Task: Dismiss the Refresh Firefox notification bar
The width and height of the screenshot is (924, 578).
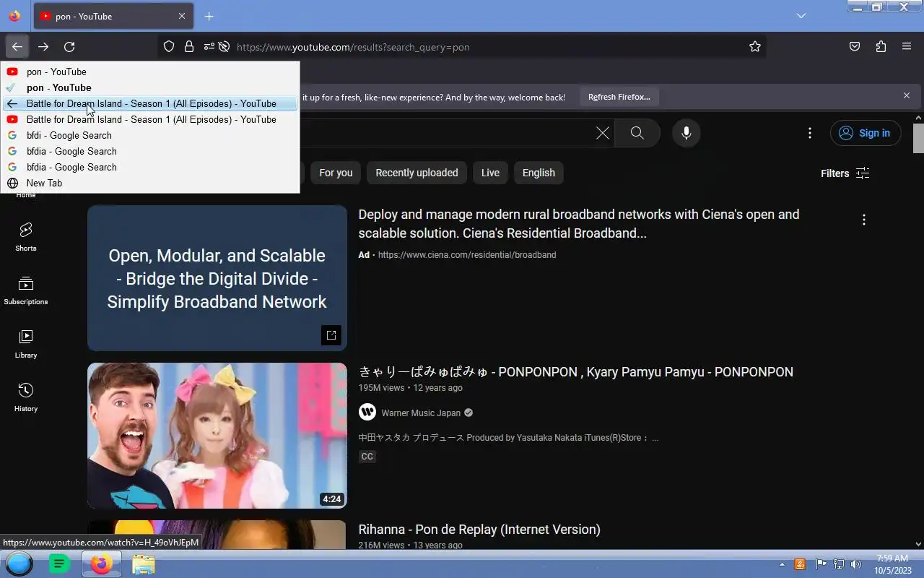Action: (907, 95)
